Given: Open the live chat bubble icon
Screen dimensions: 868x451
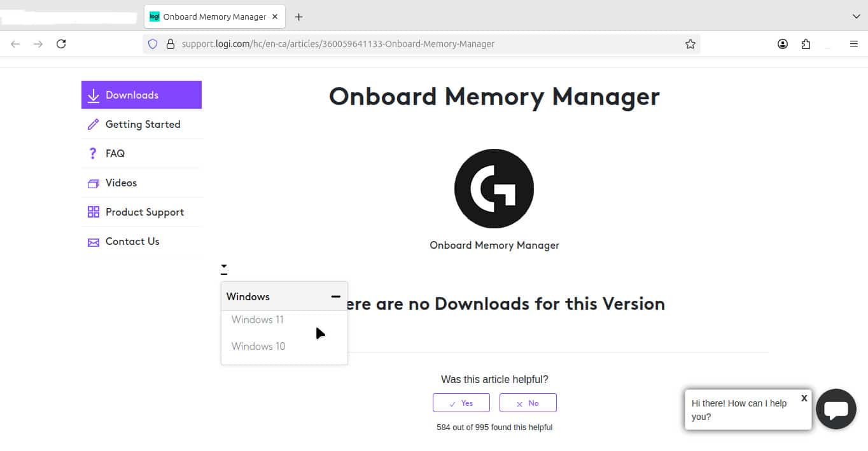Looking at the screenshot, I should [x=836, y=409].
